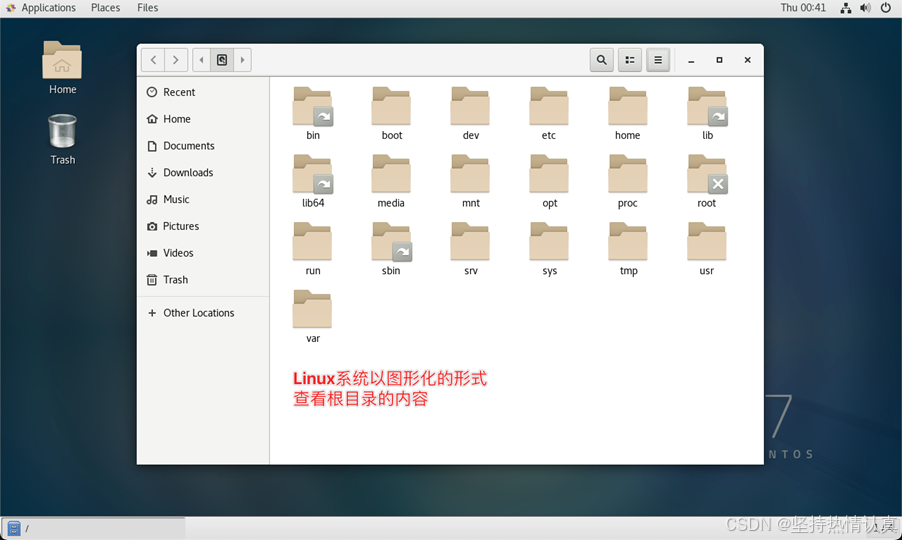Image resolution: width=902 pixels, height=540 pixels.
Task: Select the sys folder
Action: (549, 249)
